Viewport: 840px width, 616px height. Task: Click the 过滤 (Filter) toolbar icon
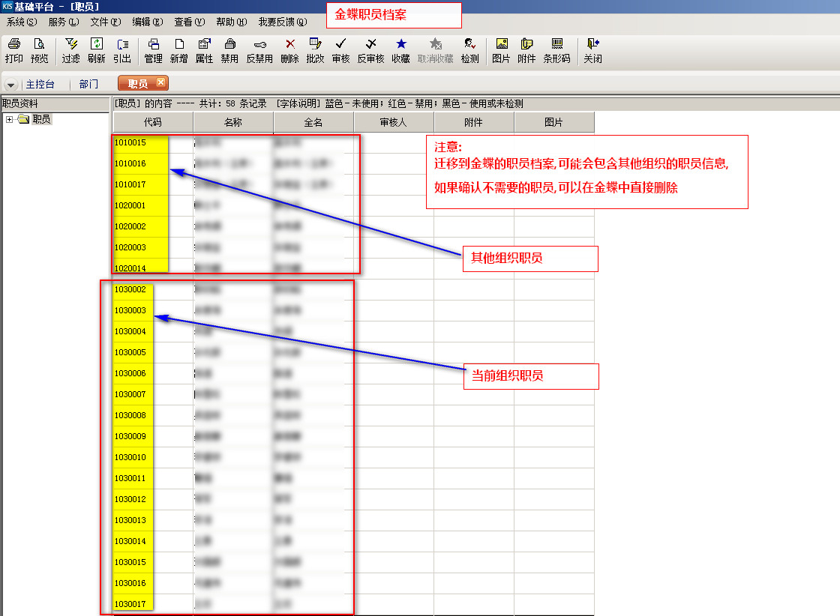click(x=71, y=50)
